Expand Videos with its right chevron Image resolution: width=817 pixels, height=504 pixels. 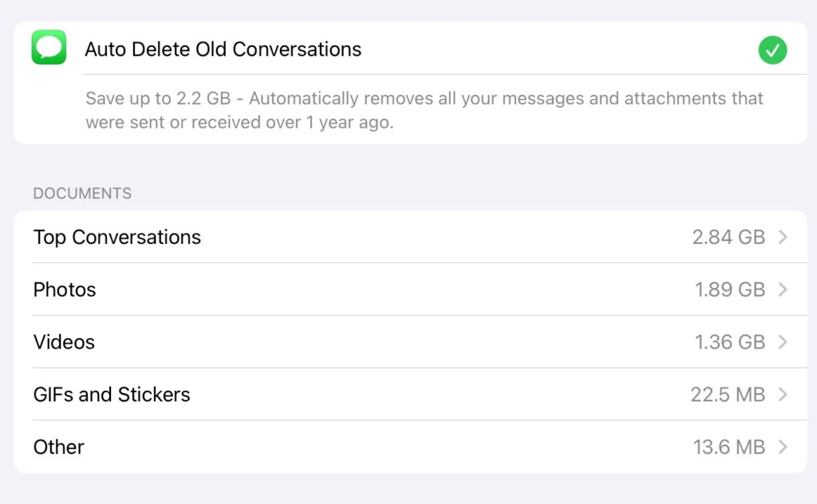point(783,342)
